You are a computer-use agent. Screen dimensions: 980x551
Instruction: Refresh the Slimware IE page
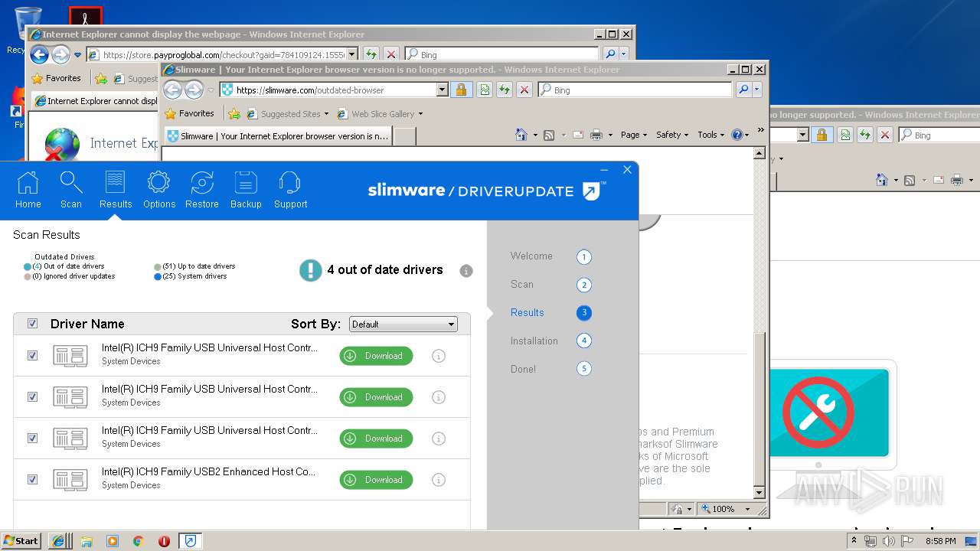click(x=504, y=90)
